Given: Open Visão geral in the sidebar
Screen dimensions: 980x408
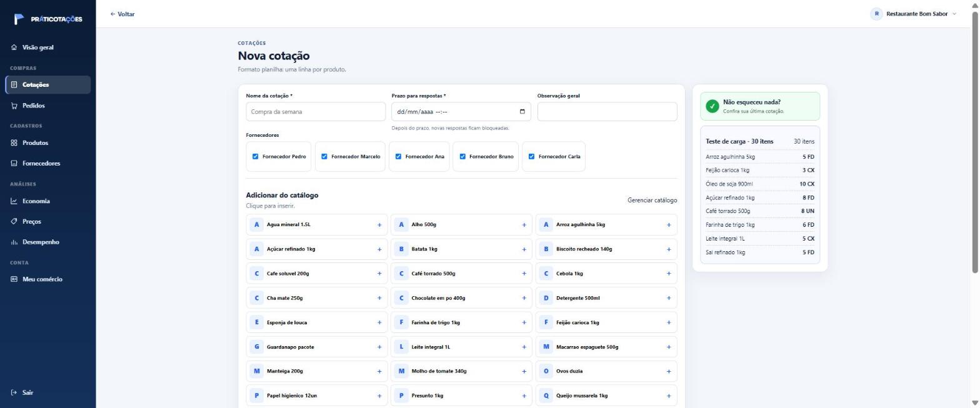Looking at the screenshot, I should pyautogui.click(x=47, y=47).
